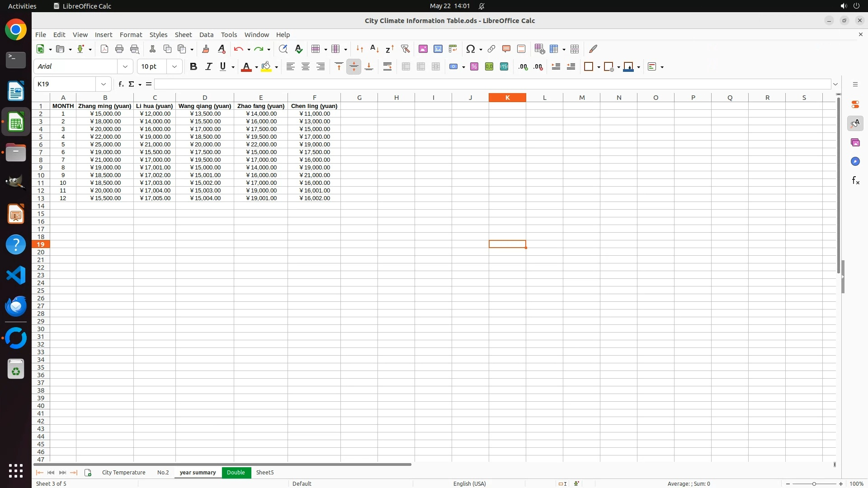Select the Double sheet tab
This screenshot has height=488, width=868.
[x=236, y=472]
